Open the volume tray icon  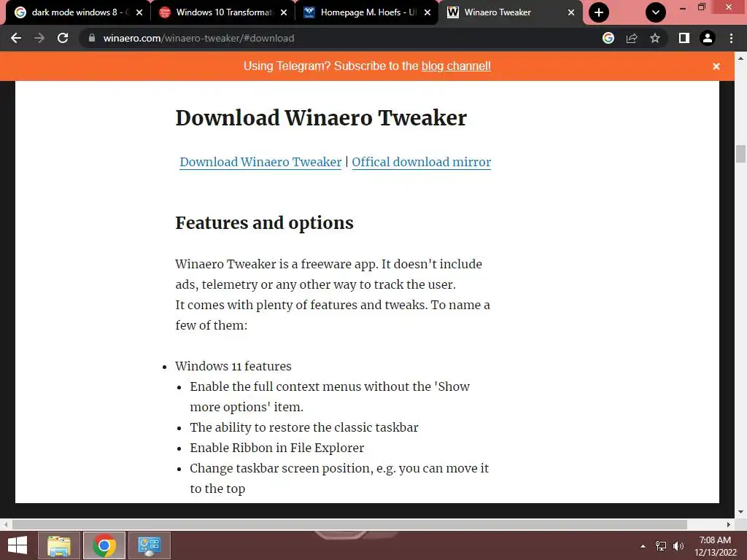[678, 546]
